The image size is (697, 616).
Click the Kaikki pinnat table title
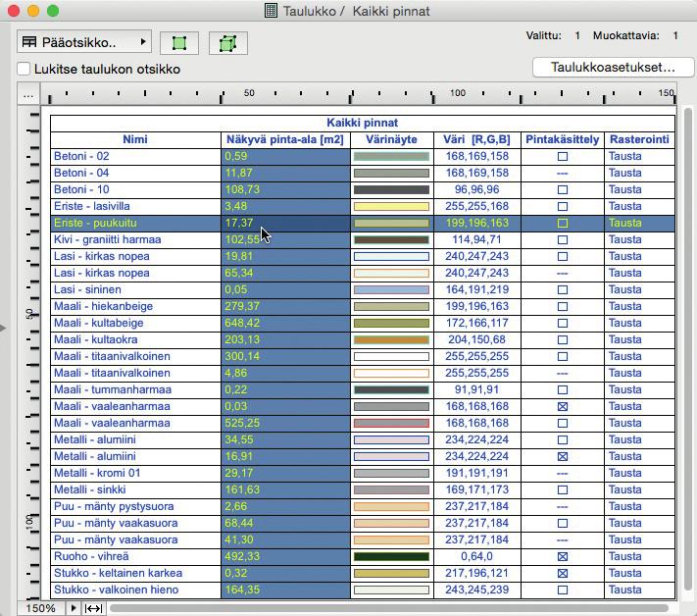click(x=363, y=123)
